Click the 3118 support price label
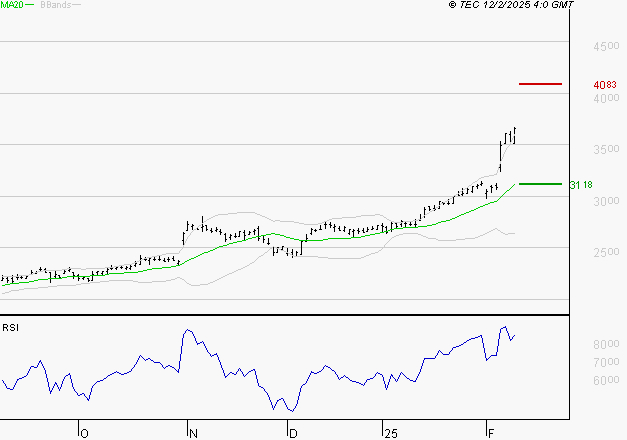 point(580,185)
